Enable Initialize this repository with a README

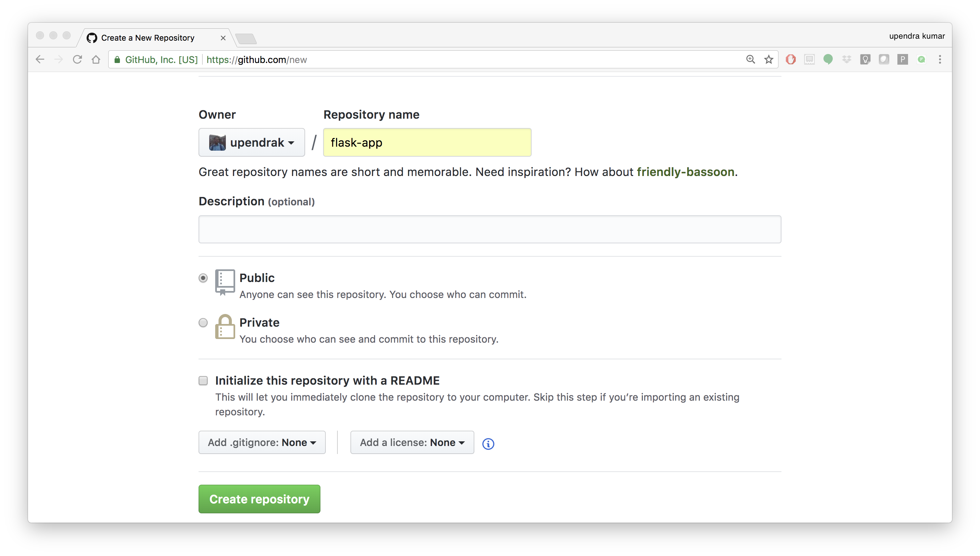tap(203, 381)
